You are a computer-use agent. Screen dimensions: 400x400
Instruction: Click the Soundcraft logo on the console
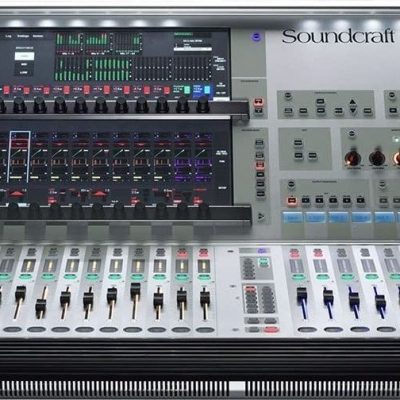tap(338, 36)
